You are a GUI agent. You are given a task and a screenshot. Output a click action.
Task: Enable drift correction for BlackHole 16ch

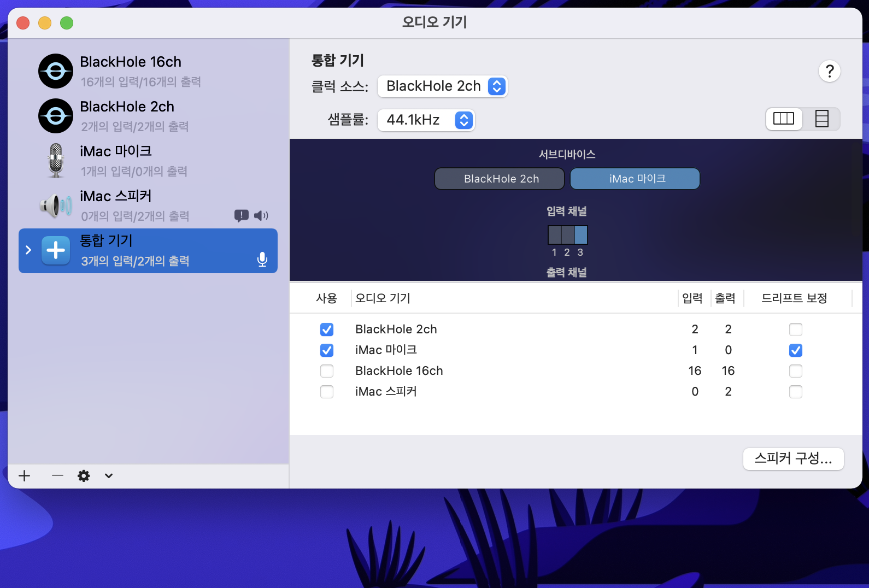coord(796,371)
